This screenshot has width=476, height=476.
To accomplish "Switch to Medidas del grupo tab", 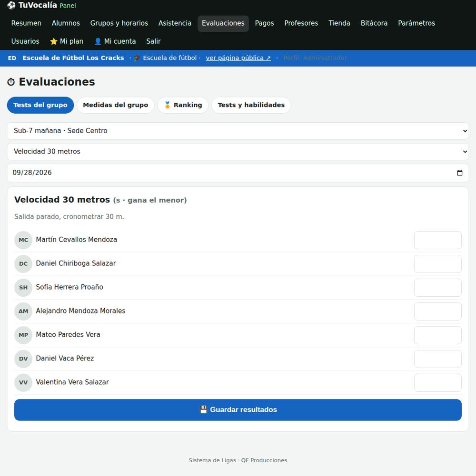I will 116,105.
